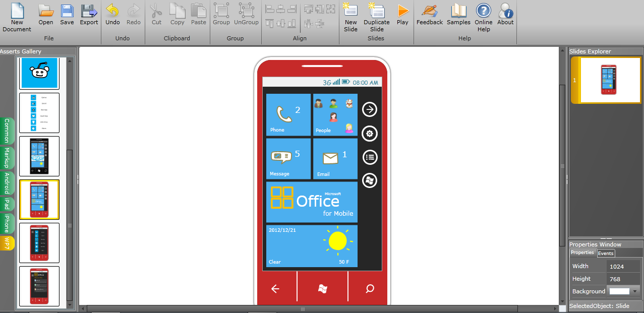Image resolution: width=644 pixels, height=313 pixels.
Task: Click the phone's Windows home button
Action: coord(323,289)
